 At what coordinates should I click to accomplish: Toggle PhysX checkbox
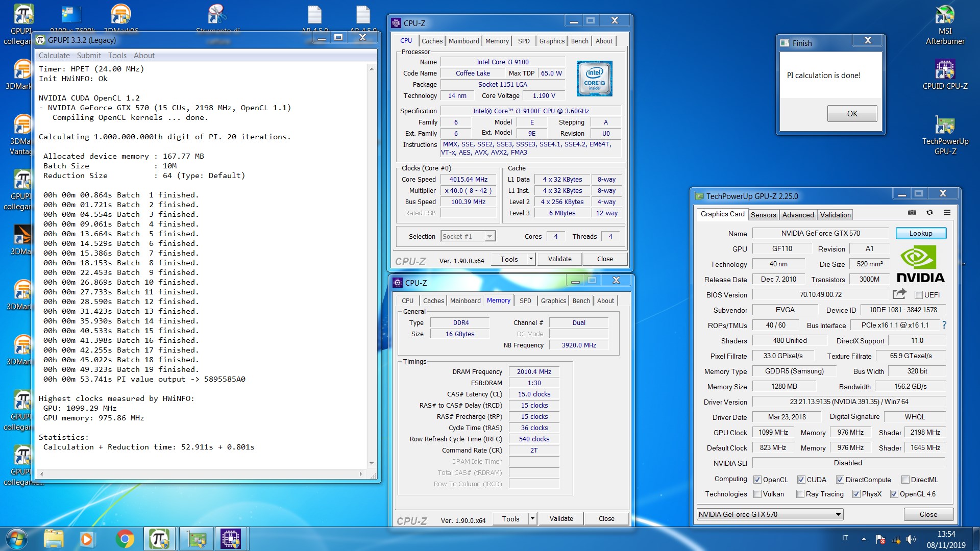point(856,494)
